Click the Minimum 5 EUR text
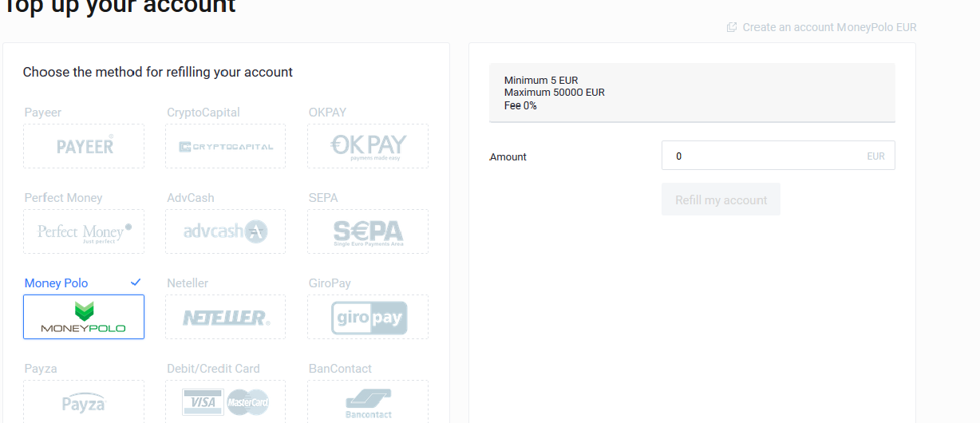This screenshot has height=423, width=980. (x=541, y=81)
